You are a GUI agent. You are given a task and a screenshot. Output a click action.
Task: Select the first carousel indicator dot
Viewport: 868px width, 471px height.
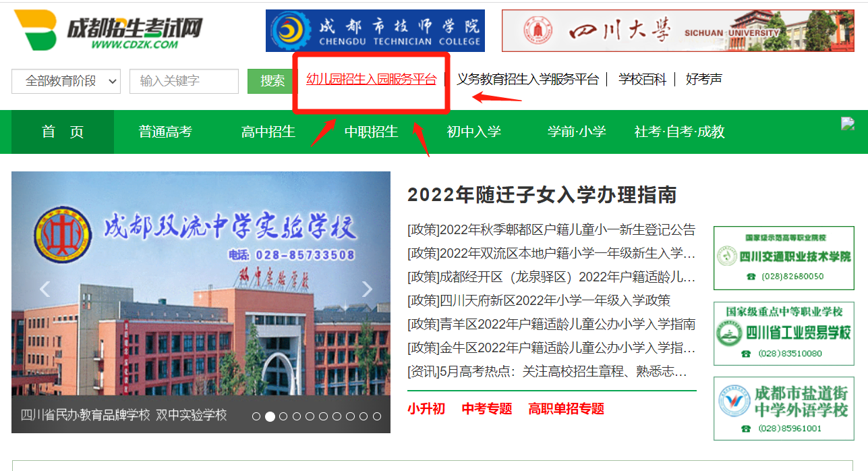tap(256, 416)
